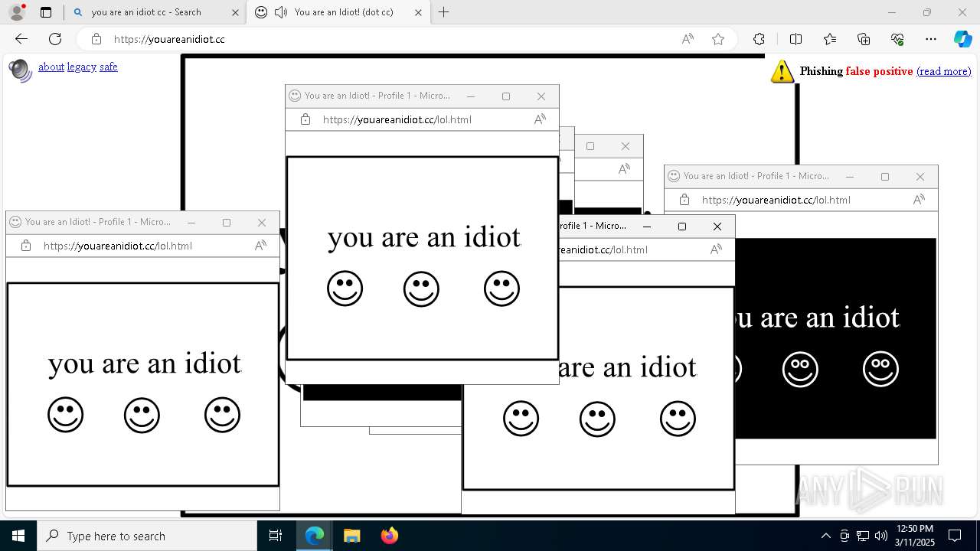Open the 'legacy' link
Image resolution: width=980 pixels, height=551 pixels.
[x=82, y=67]
